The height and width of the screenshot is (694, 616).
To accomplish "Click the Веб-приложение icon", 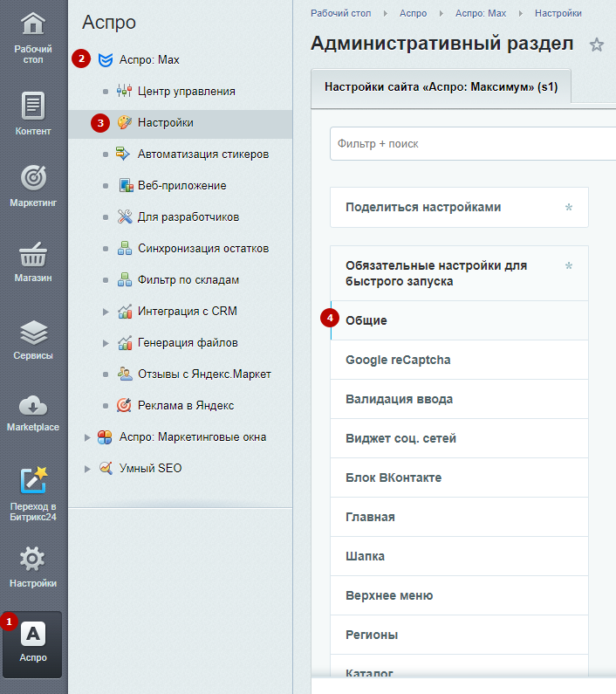I will tap(127, 185).
